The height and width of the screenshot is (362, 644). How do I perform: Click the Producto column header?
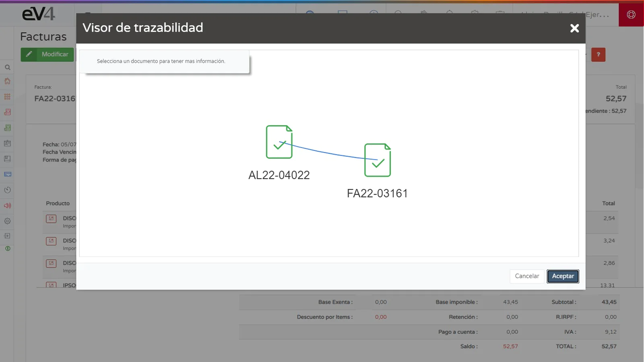(x=58, y=204)
